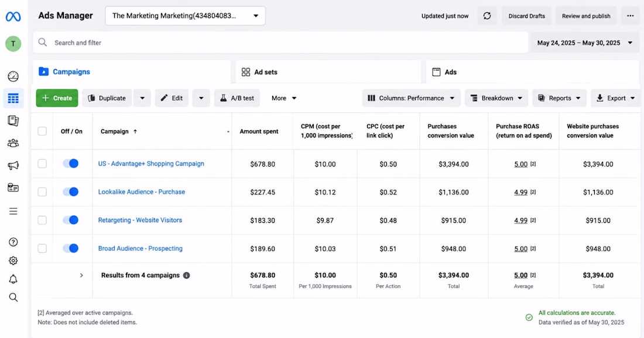
Task: Click the Campaigns folder icon
Action: [43, 71]
